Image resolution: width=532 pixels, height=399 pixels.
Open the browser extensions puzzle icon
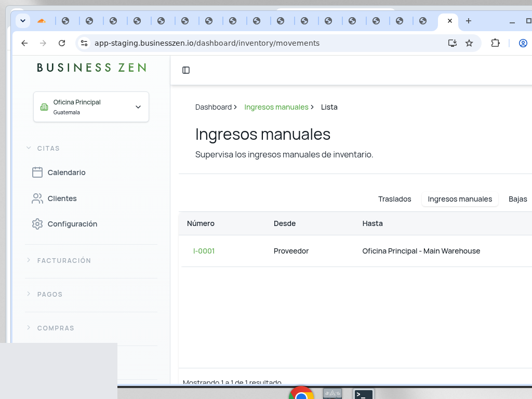tap(495, 43)
